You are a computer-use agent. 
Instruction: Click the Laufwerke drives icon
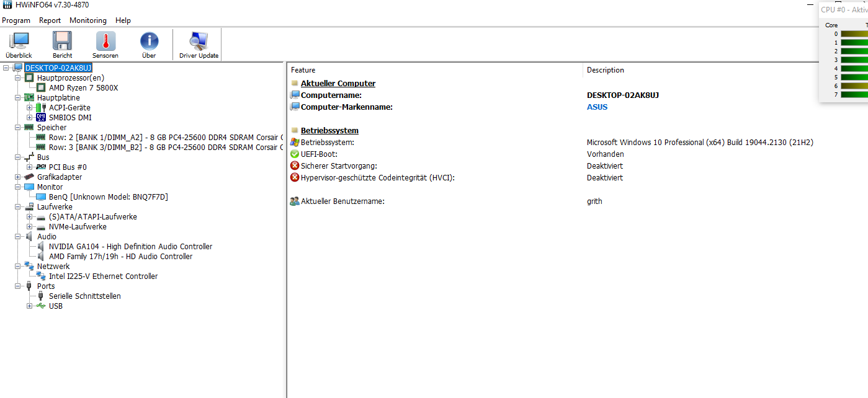(x=29, y=206)
